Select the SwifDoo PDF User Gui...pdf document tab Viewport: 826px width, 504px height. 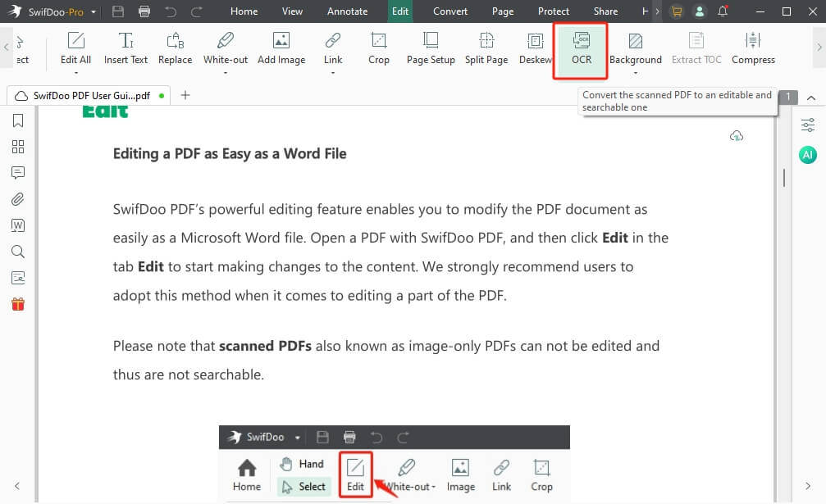89,96
